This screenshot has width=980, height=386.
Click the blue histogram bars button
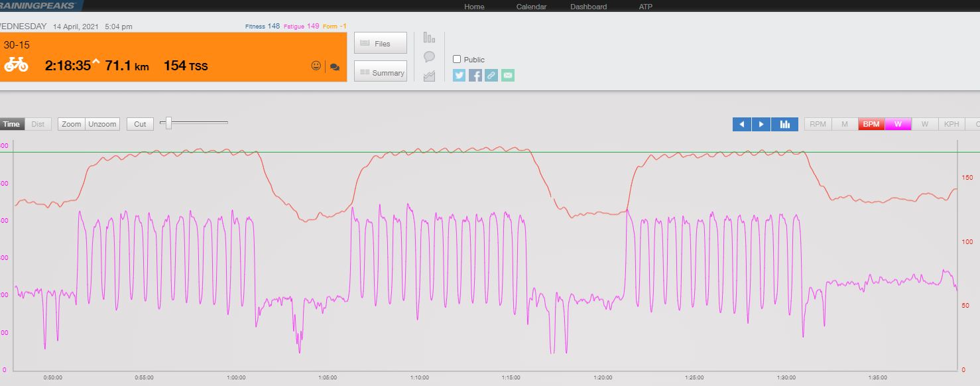pyautogui.click(x=785, y=124)
